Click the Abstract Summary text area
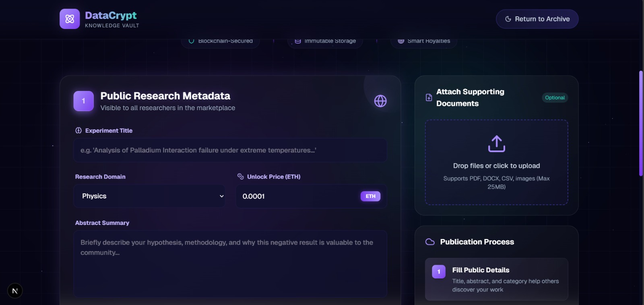This screenshot has height=305, width=644. pyautogui.click(x=230, y=264)
